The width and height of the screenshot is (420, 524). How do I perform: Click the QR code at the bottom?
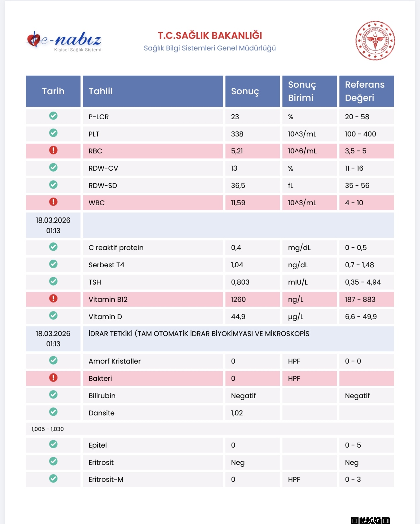point(370,520)
